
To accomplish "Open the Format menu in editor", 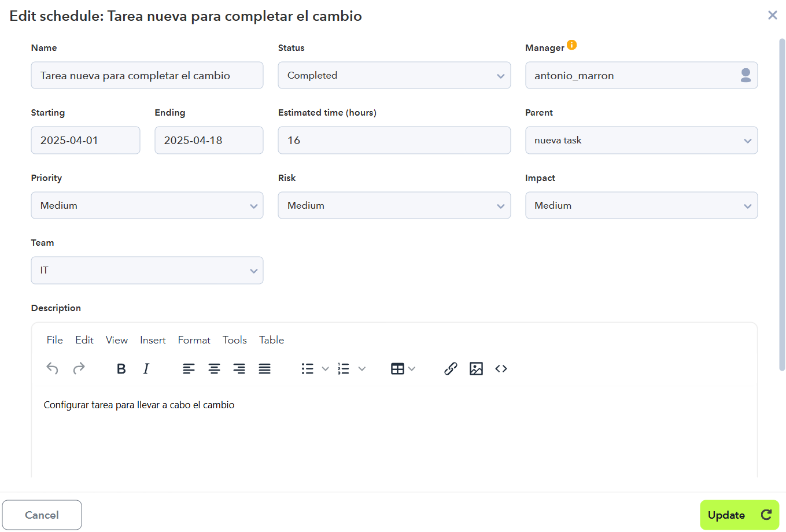I will point(194,340).
